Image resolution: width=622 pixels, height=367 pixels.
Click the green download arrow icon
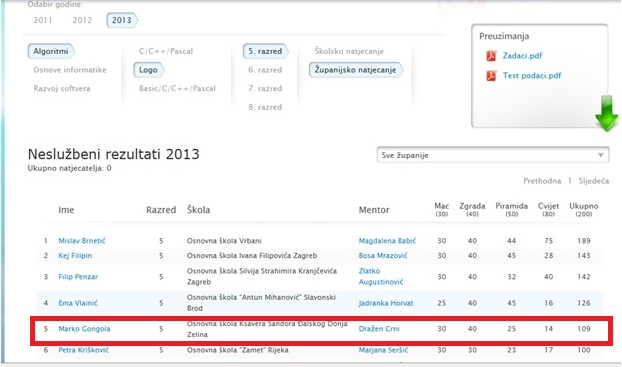pos(607,113)
